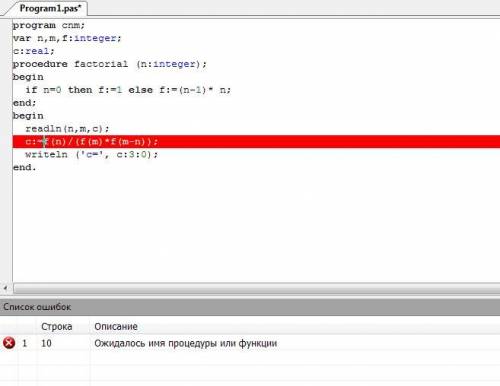Click the 'end;' line of the procedure
This screenshot has height=386, width=500.
24,103
